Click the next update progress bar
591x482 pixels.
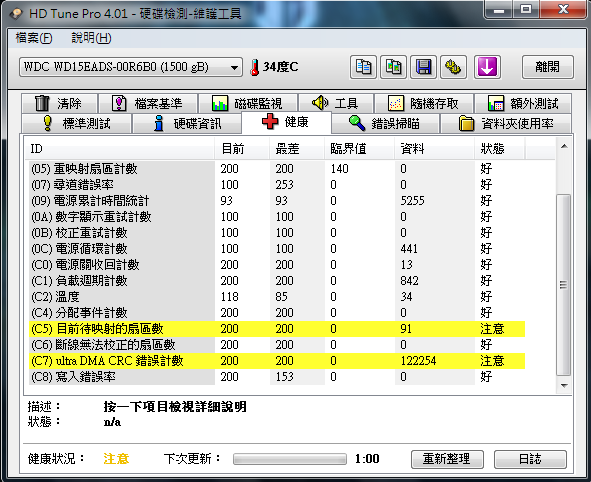289,459
